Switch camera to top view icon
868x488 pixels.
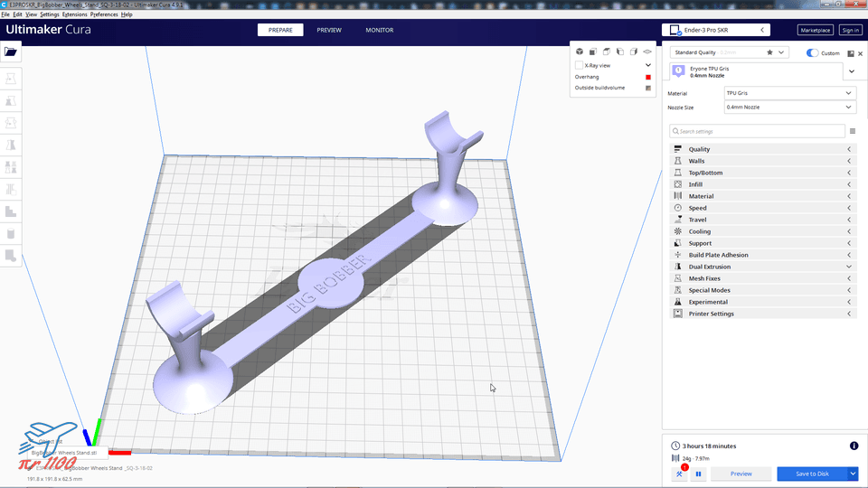click(x=607, y=52)
